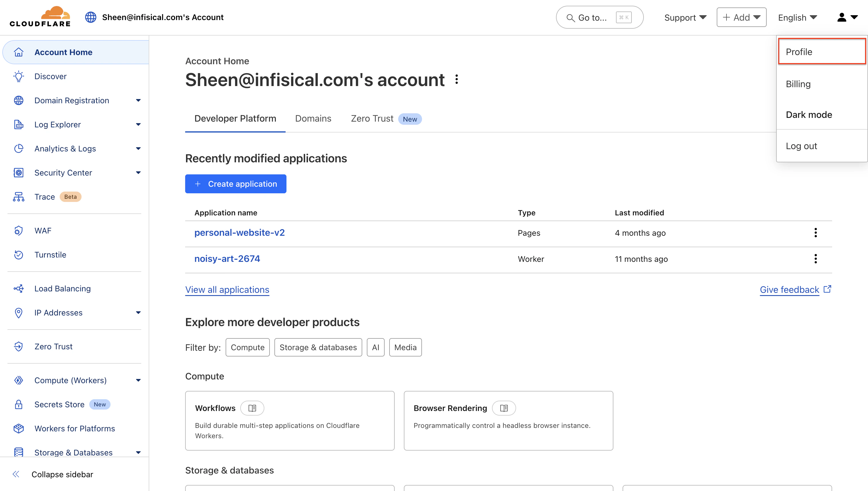Click the Analytics & Logs pie chart icon
Screen dimensions: 868x491
coord(19,149)
